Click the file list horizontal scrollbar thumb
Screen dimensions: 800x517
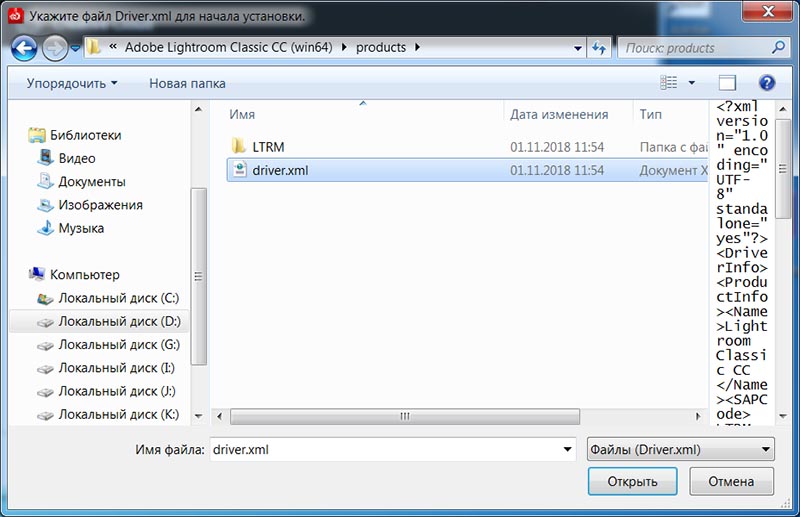tap(405, 416)
